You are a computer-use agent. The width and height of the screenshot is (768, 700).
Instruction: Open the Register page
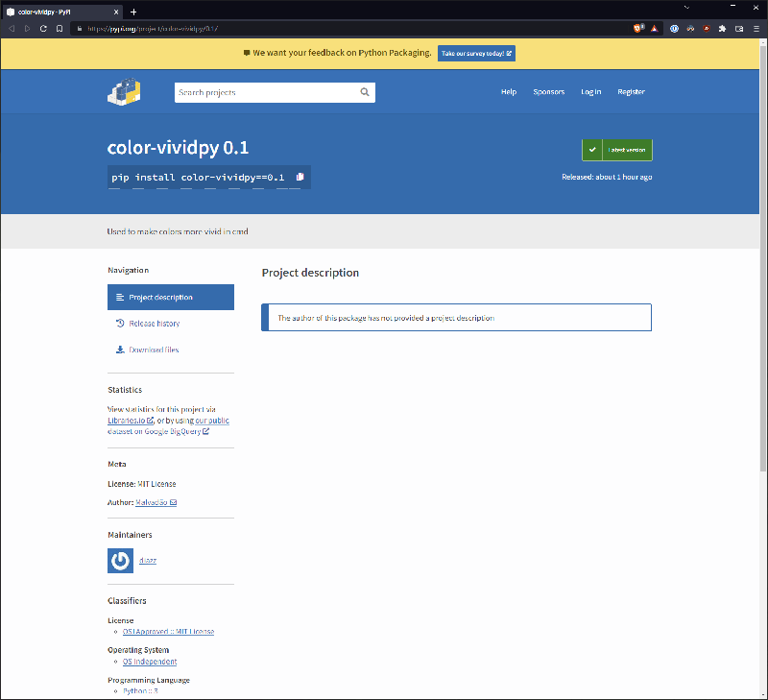pyautogui.click(x=631, y=92)
